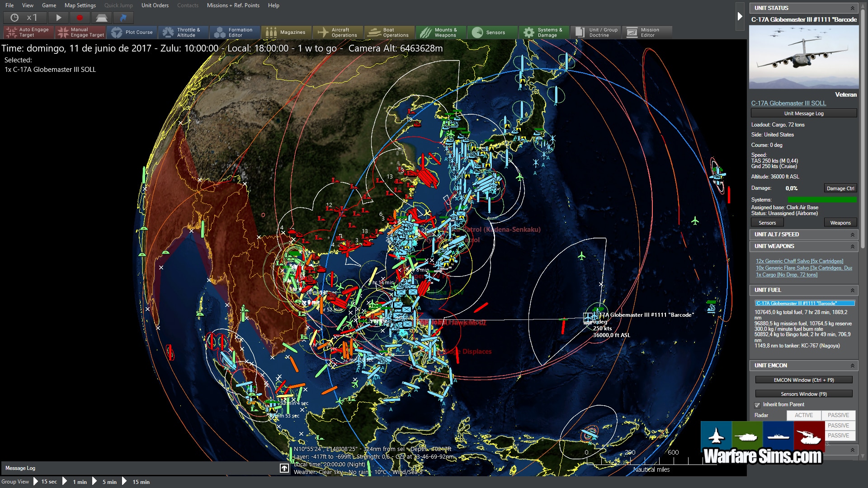The image size is (868, 488).
Task: Open the Unit Orders menu
Action: click(155, 5)
